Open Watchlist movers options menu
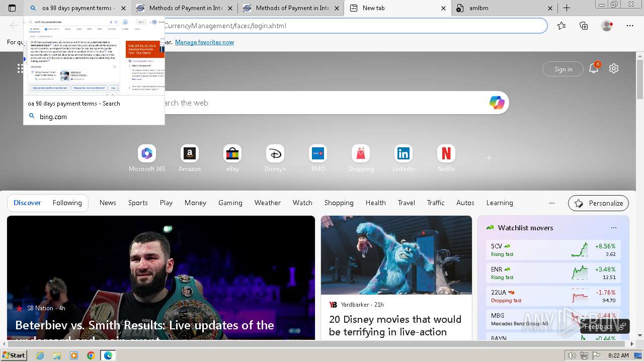This screenshot has height=362, width=644. coord(614,228)
